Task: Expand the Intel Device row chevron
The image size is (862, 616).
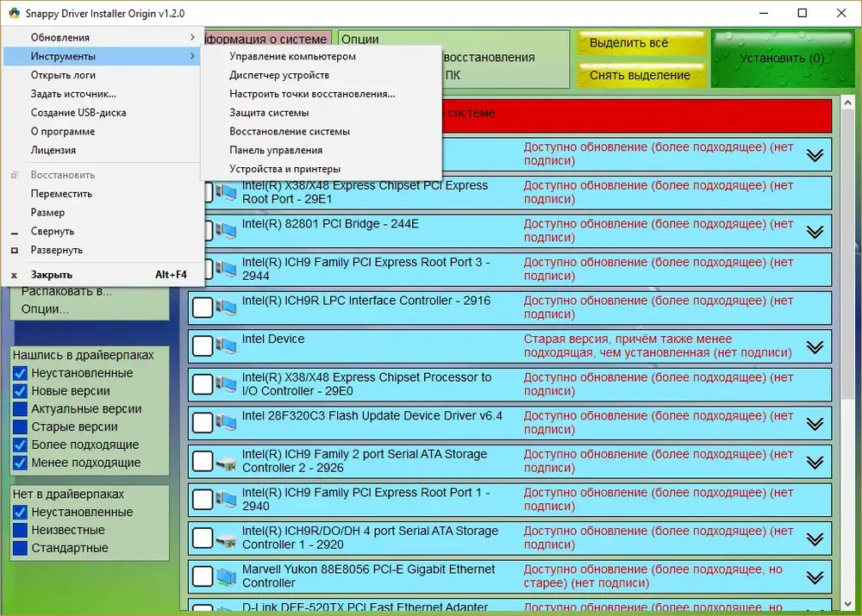Action: pos(815,347)
